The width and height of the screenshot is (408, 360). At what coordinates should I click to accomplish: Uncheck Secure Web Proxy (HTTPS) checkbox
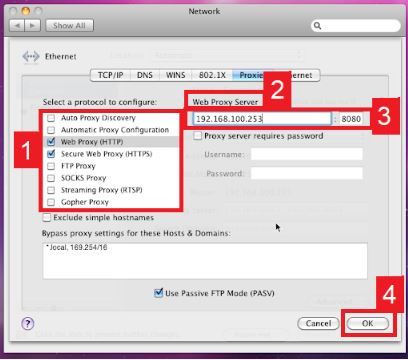51,154
